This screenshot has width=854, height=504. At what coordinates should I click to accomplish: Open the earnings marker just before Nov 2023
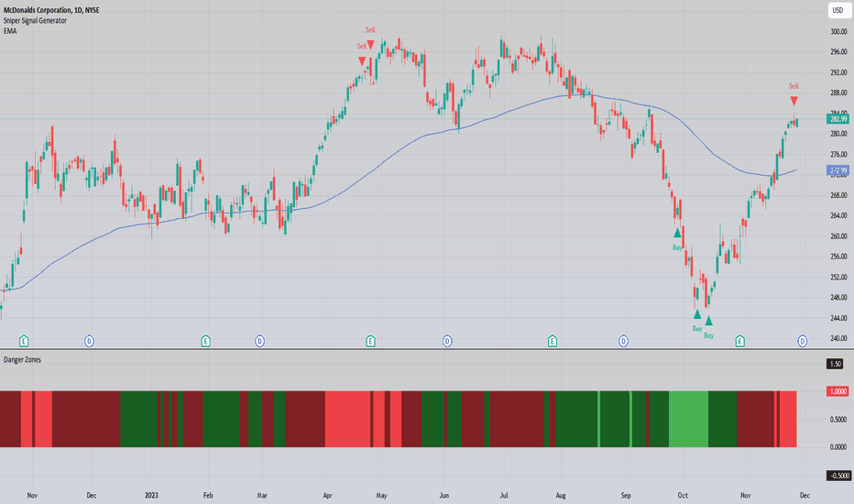click(739, 341)
